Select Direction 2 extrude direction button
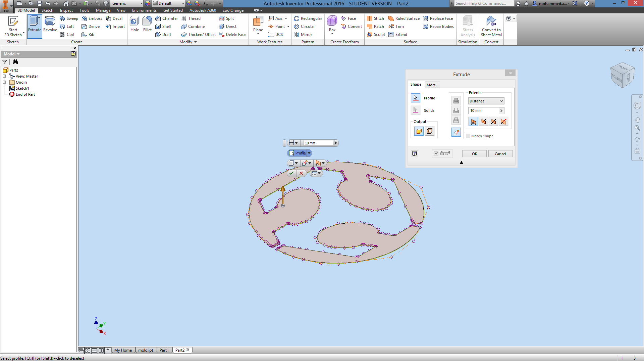 (x=483, y=122)
